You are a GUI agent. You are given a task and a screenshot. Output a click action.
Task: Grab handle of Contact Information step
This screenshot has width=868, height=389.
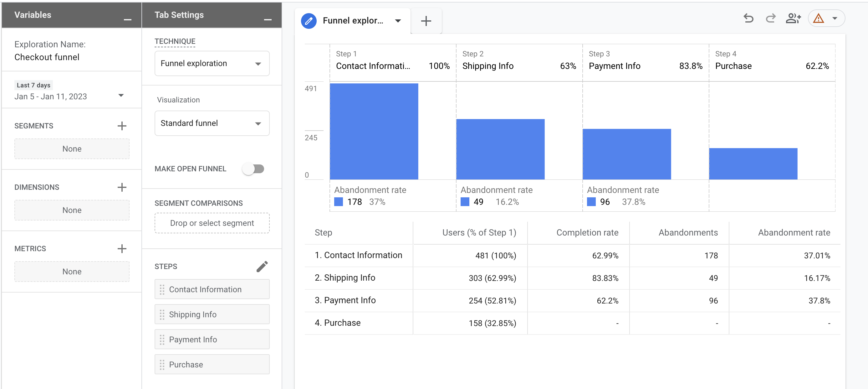(x=162, y=289)
